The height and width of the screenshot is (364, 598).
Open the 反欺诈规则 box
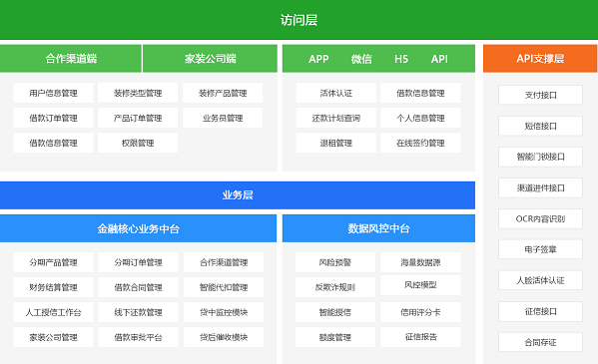[x=334, y=287]
